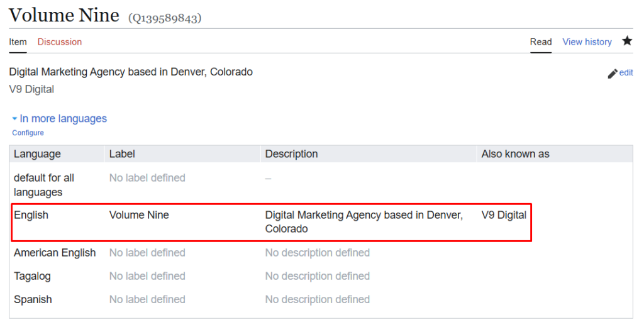
Task: Select V9 Digital alias in English row
Action: point(504,215)
